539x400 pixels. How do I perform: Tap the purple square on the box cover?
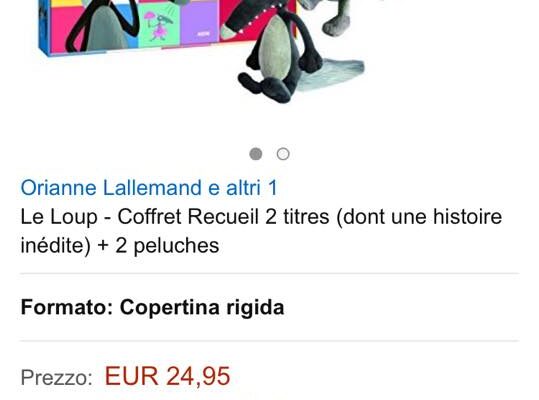pyautogui.click(x=200, y=23)
